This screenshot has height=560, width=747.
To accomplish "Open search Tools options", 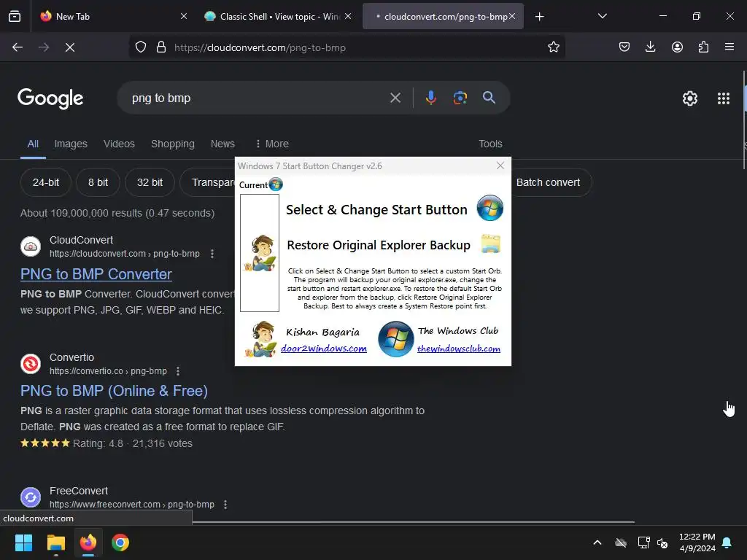I will [490, 144].
